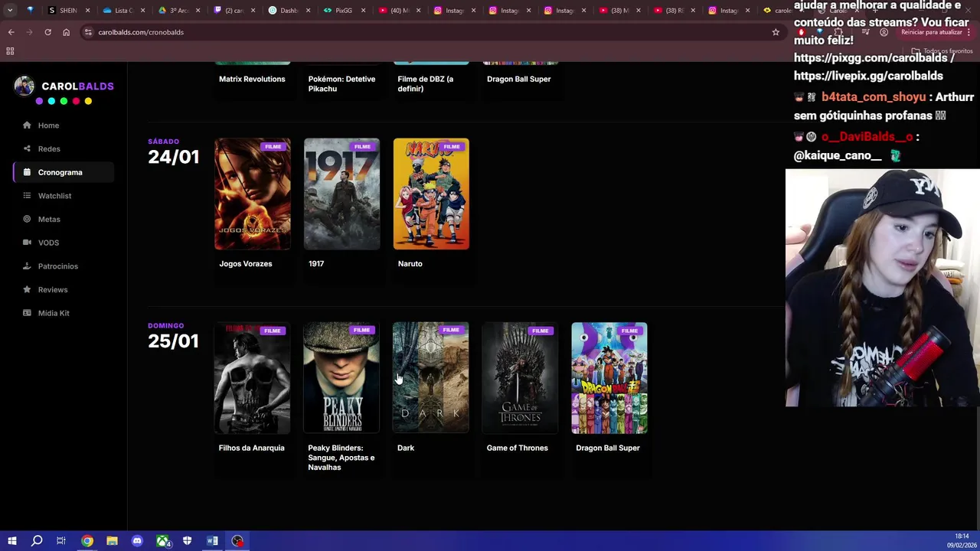The image size is (980, 551).
Task: Open the Naruto poster on 24/01
Action: tap(431, 194)
